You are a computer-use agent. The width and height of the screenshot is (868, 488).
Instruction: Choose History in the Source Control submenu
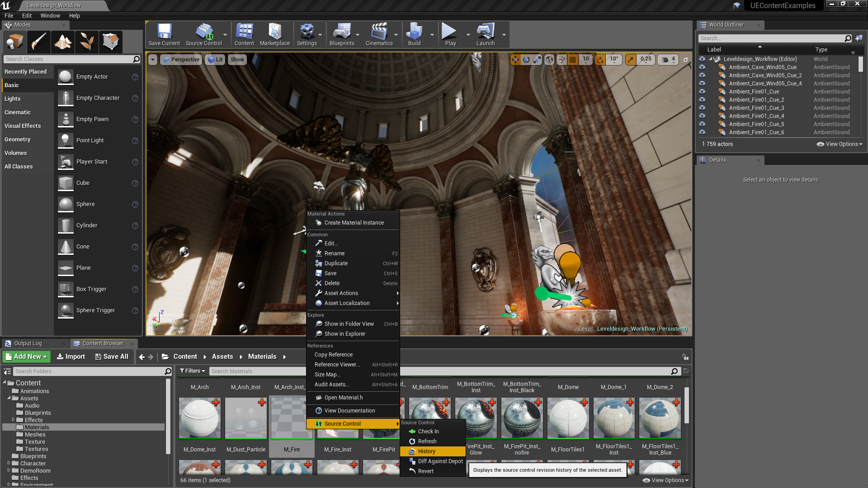tap(426, 451)
